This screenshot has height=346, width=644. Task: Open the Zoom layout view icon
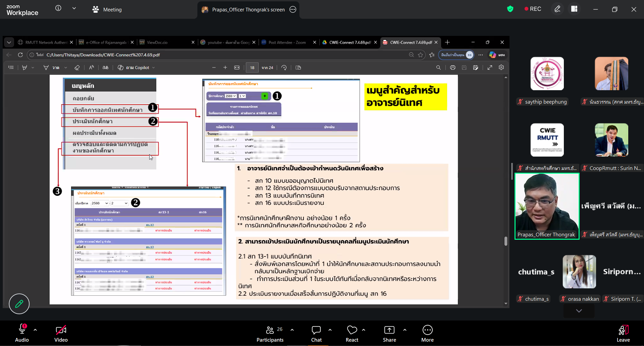(574, 9)
